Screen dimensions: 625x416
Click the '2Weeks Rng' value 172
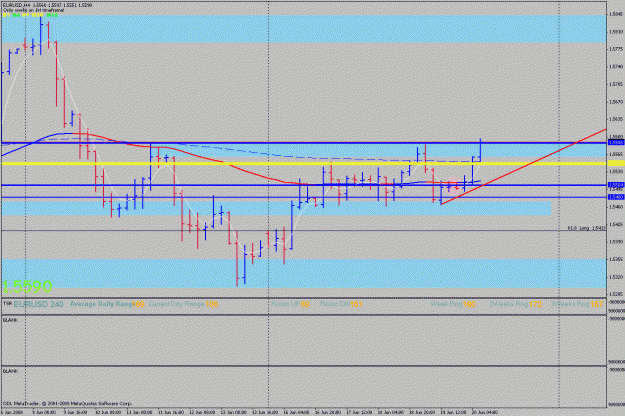point(535,304)
